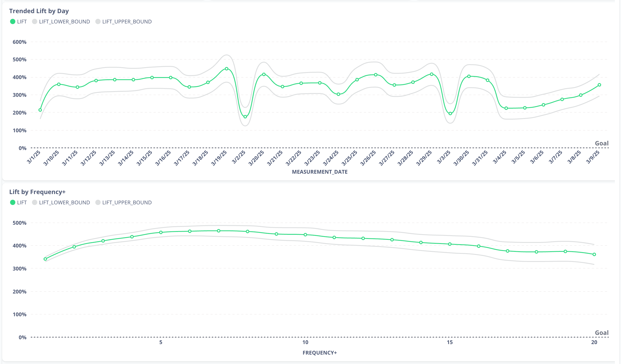The image size is (621, 364).
Task: Toggle LIFT legend in Lift by Frequency+ chart
Action: [x=21, y=202]
